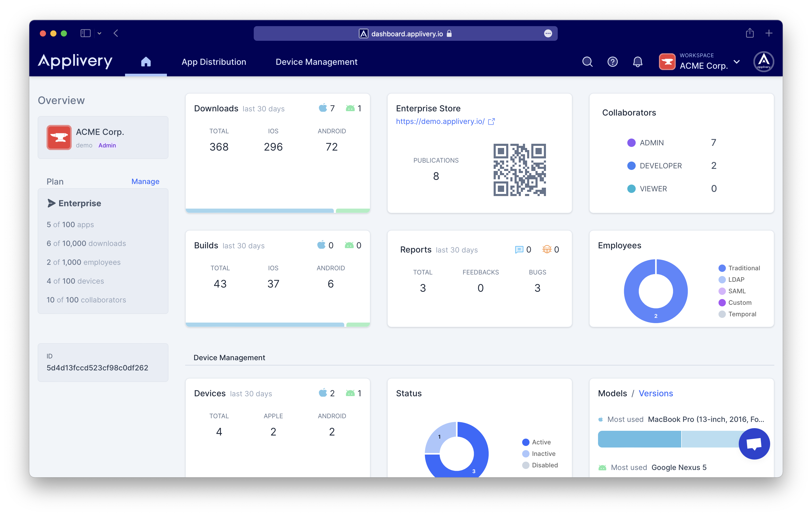Click the Apple icon in Downloads card

coord(323,108)
